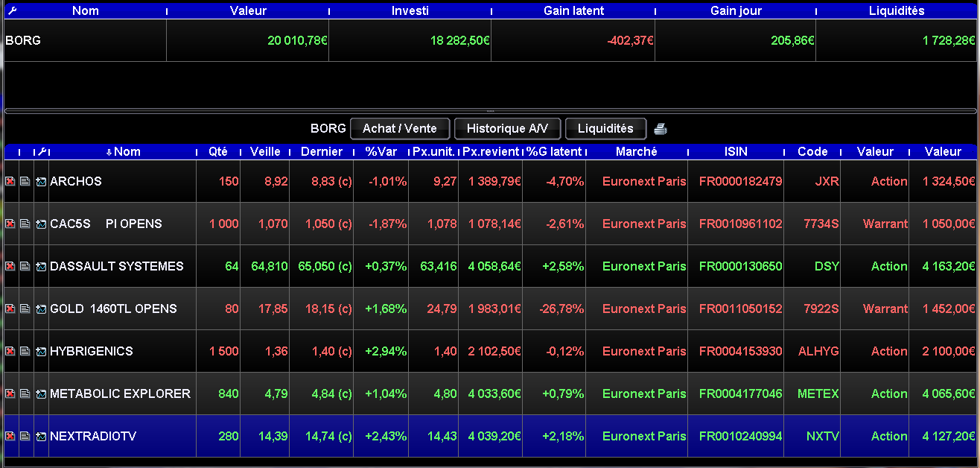Delete the CAC5S PI OPENS position
The image size is (980, 468).
pyautogui.click(x=10, y=224)
